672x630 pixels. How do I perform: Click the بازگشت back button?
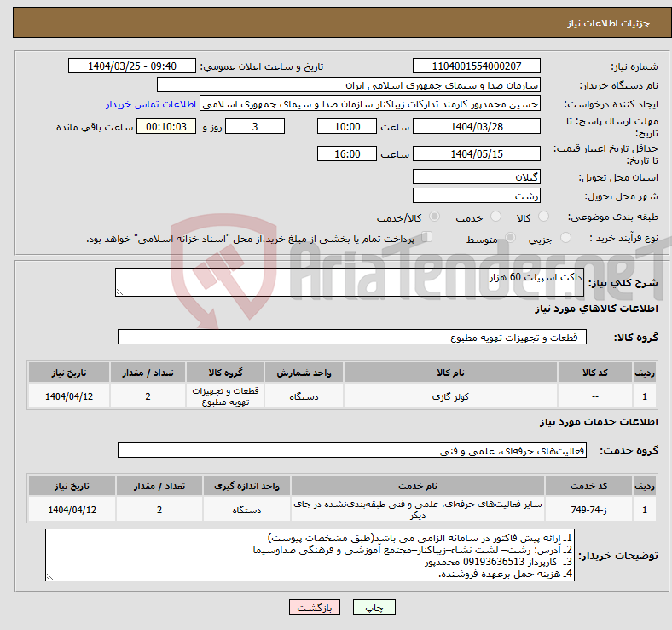coord(314,607)
